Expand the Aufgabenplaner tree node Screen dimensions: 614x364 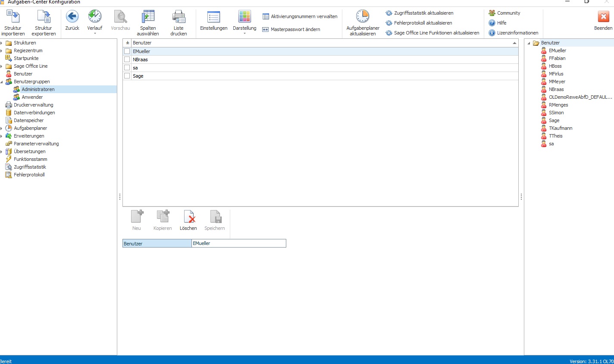click(2, 128)
